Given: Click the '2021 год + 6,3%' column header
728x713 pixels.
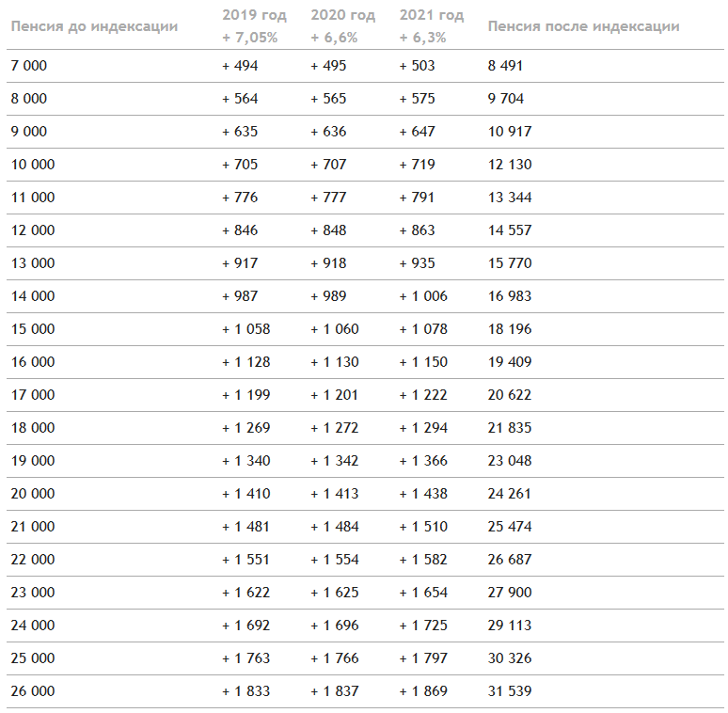Looking at the screenshot, I should click(432, 26).
